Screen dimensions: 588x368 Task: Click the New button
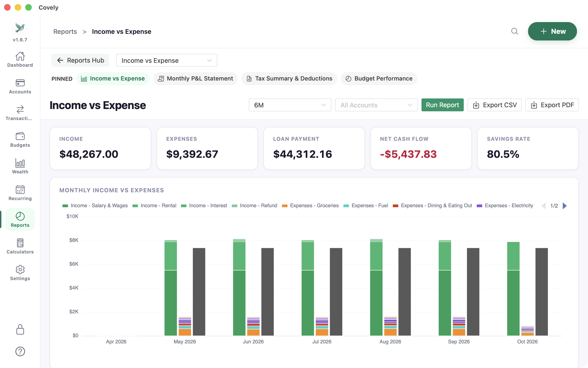tap(552, 32)
